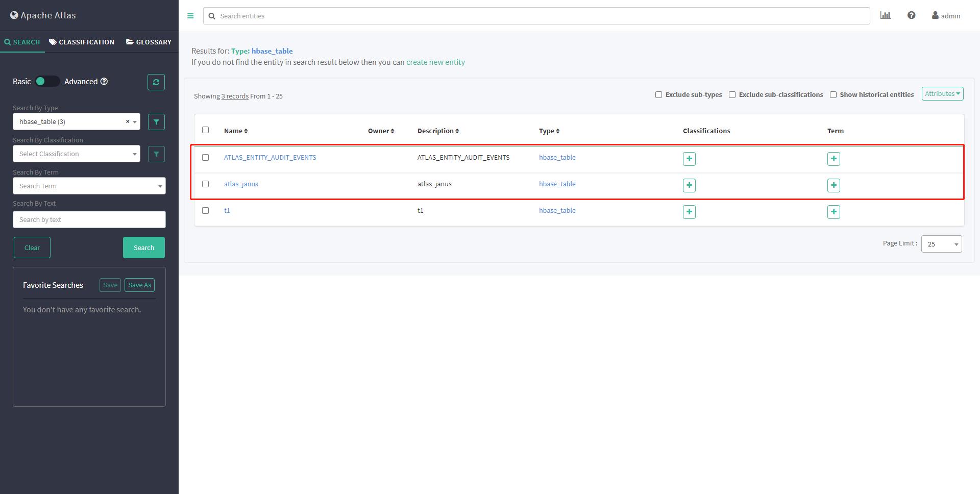Click hbase_table type link in atlas_janus row
980x494 pixels.
557,184
